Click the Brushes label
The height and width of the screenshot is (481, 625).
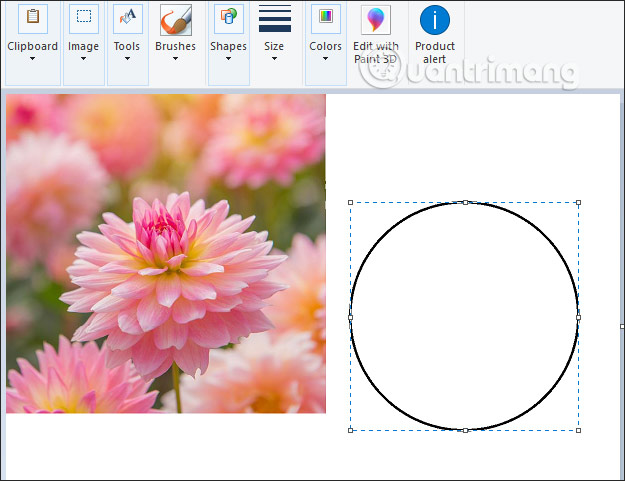pyautogui.click(x=175, y=46)
